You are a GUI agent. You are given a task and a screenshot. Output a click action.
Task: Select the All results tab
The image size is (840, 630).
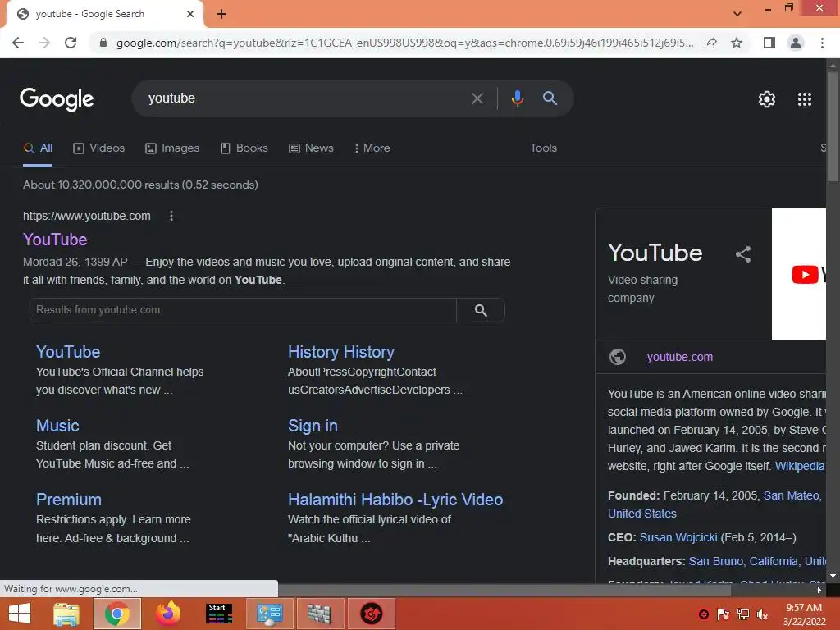38,148
